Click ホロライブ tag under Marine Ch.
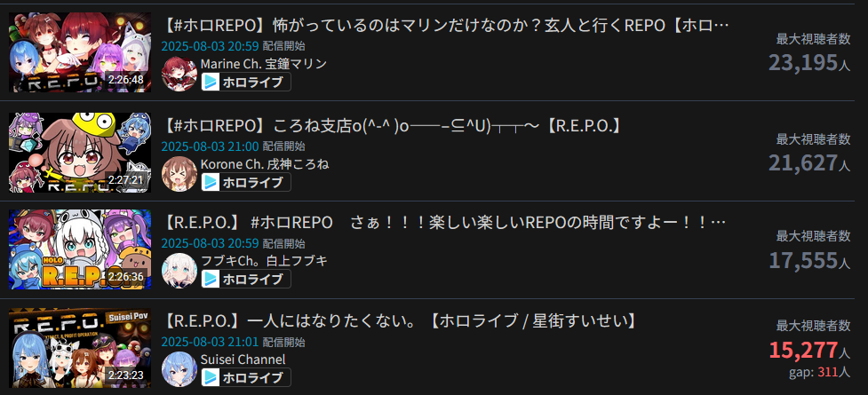The image size is (868, 395). point(246,82)
